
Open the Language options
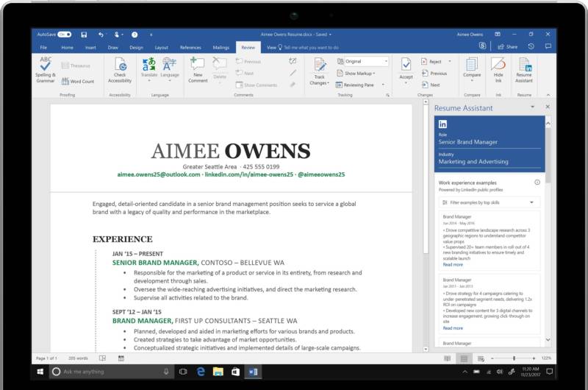coord(170,69)
